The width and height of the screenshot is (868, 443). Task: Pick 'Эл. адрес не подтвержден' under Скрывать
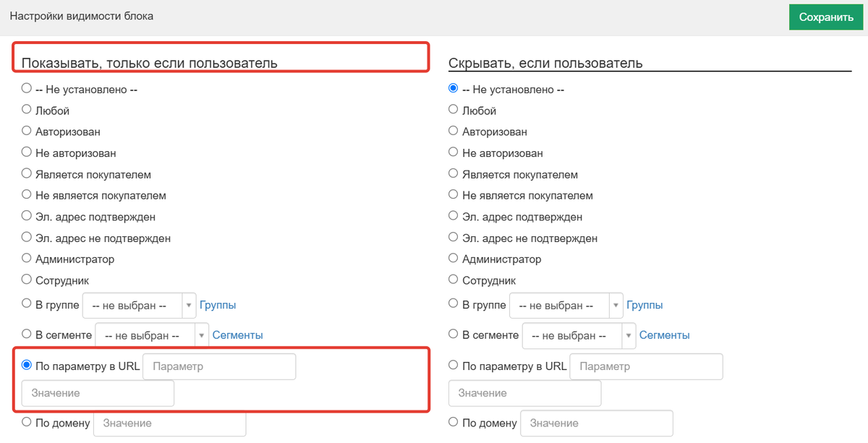pos(454,236)
